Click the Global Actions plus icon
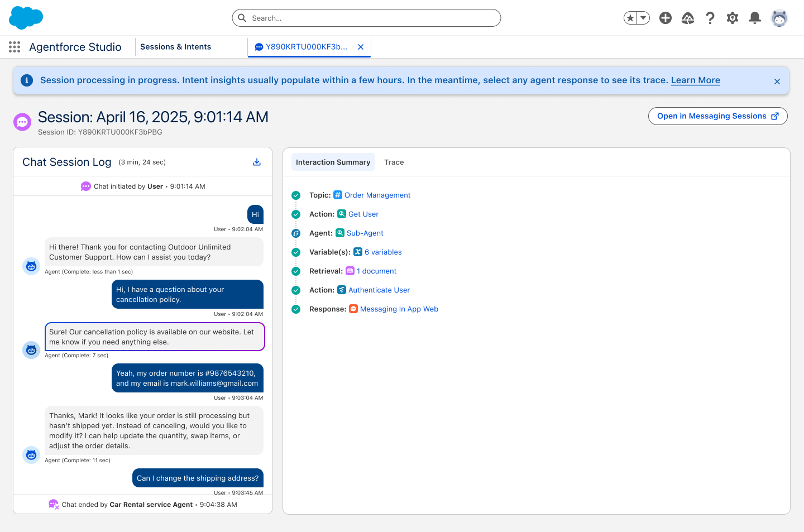The image size is (804, 532). pos(666,18)
